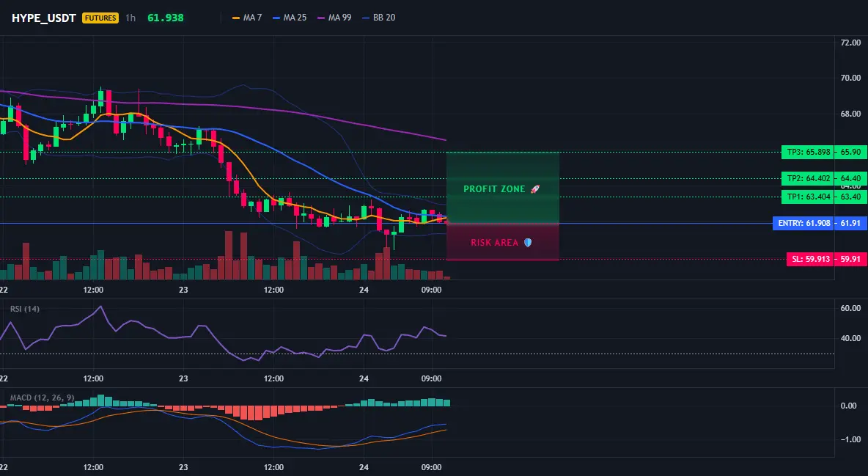Click the HYPE_USDT symbol name
The width and height of the screenshot is (868, 476).
pyautogui.click(x=44, y=18)
